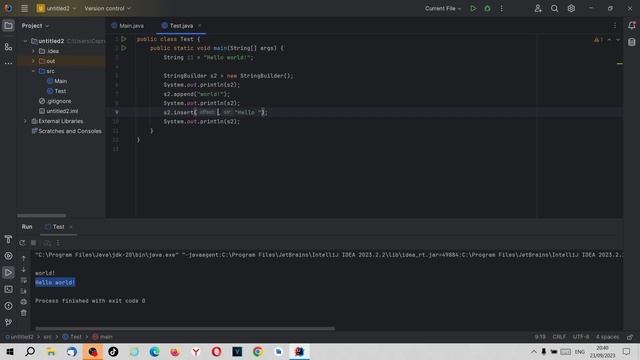The image size is (640, 360).
Task: Run the current file with green play icon
Action: coord(473,8)
